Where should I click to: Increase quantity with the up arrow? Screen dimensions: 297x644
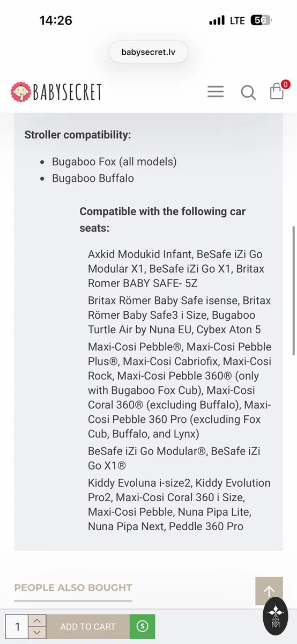36,620
